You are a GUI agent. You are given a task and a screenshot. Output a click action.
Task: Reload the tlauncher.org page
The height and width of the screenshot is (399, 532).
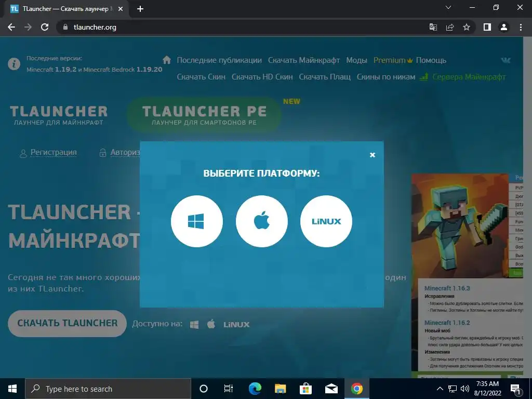[x=45, y=27]
